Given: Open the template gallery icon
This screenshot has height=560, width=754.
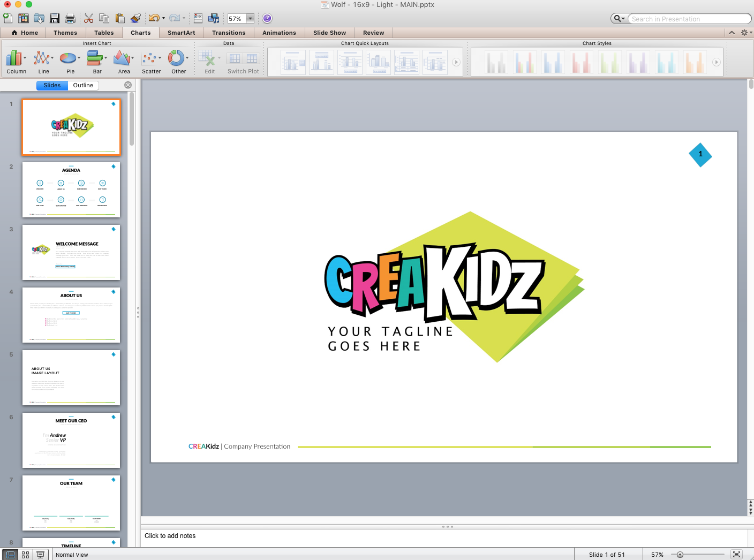Looking at the screenshot, I should (24, 18).
